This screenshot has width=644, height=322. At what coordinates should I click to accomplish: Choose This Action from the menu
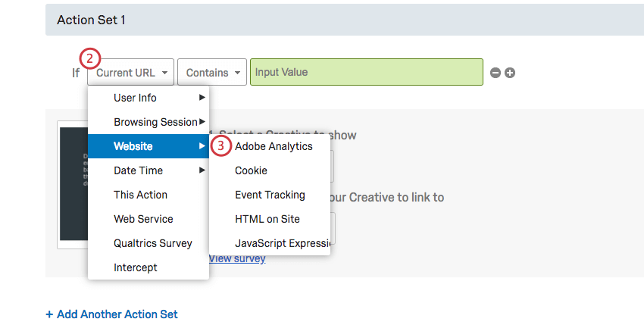tap(140, 195)
